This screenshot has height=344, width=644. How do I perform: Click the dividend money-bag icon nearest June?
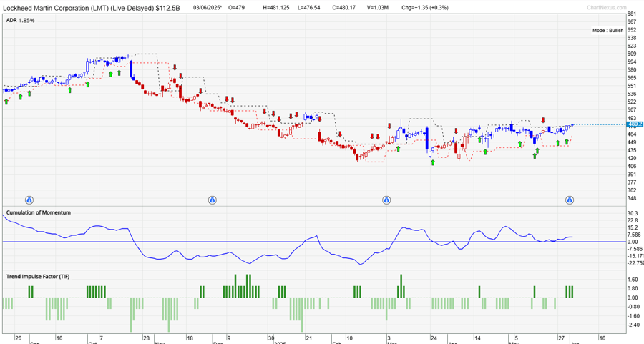click(570, 200)
